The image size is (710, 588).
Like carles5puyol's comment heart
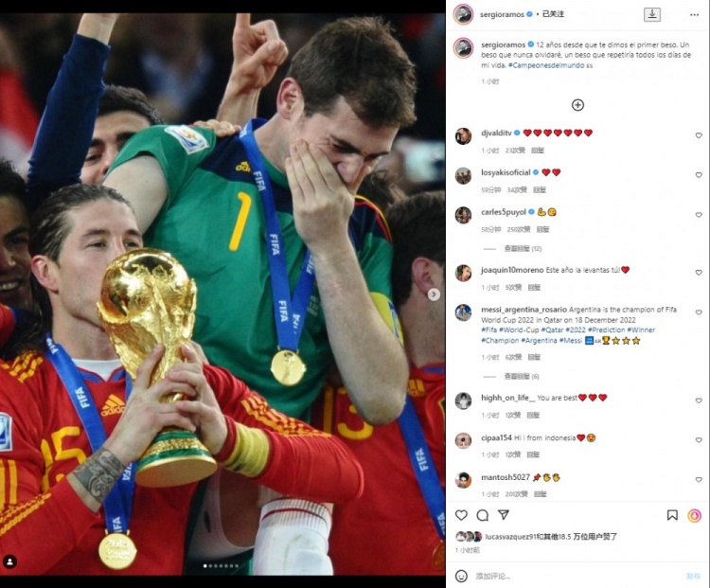click(x=699, y=215)
